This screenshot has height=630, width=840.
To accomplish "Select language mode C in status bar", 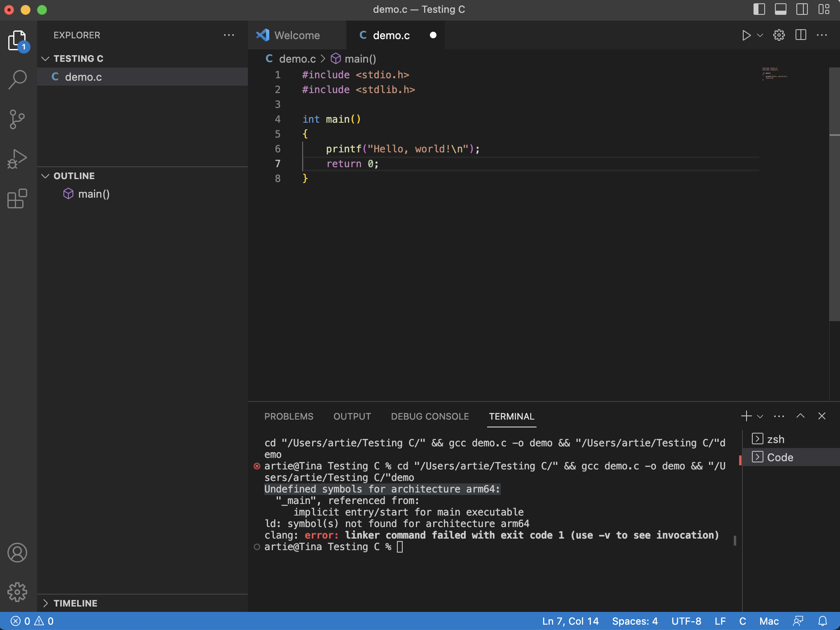I will pos(742,621).
